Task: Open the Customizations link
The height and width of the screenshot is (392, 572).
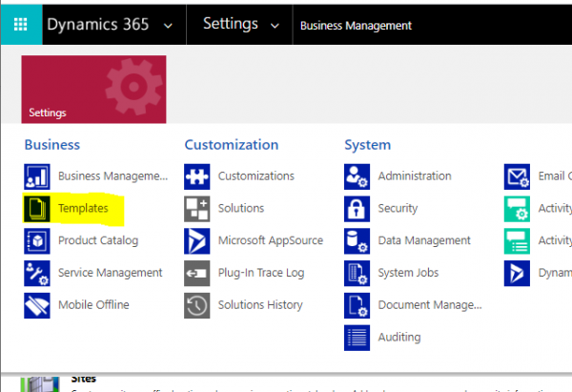Action: click(256, 175)
